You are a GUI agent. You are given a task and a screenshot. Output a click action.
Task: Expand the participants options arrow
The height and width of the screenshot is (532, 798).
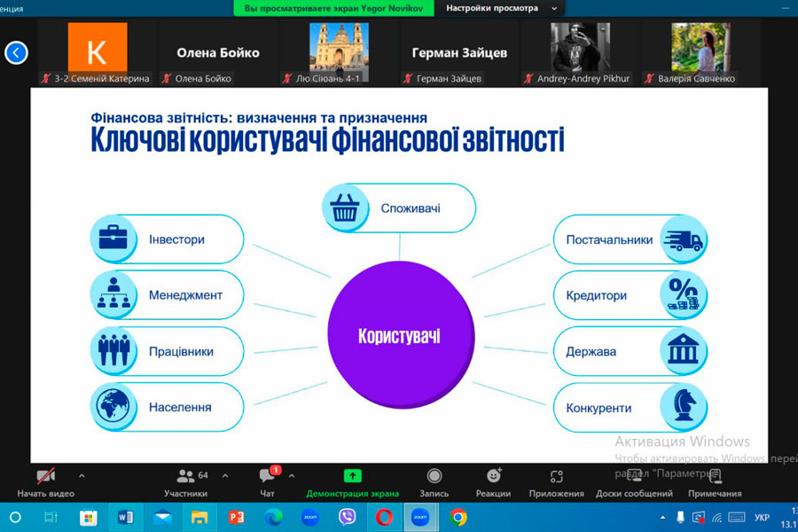[225, 476]
